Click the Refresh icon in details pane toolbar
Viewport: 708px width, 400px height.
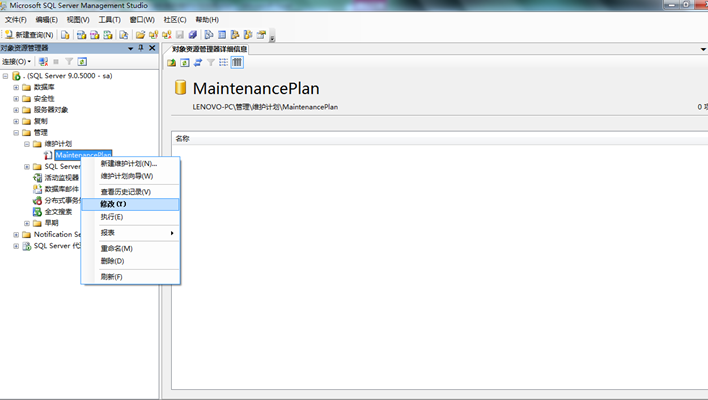click(x=185, y=63)
